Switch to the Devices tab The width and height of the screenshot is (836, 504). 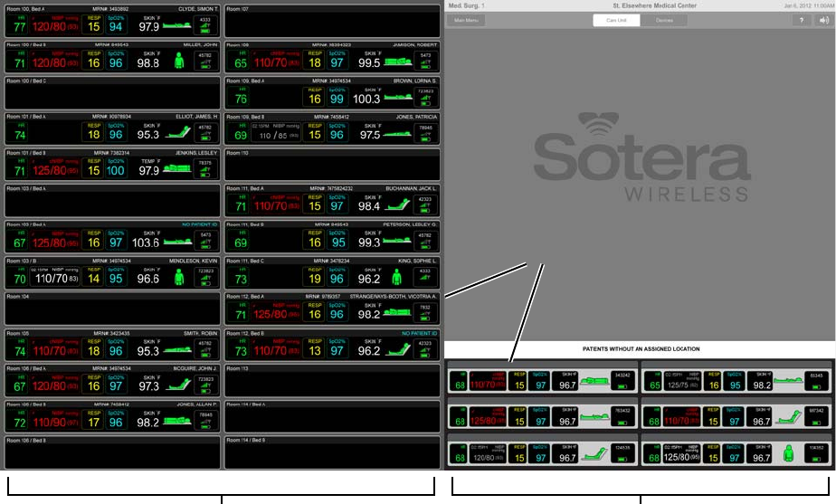pyautogui.click(x=664, y=20)
